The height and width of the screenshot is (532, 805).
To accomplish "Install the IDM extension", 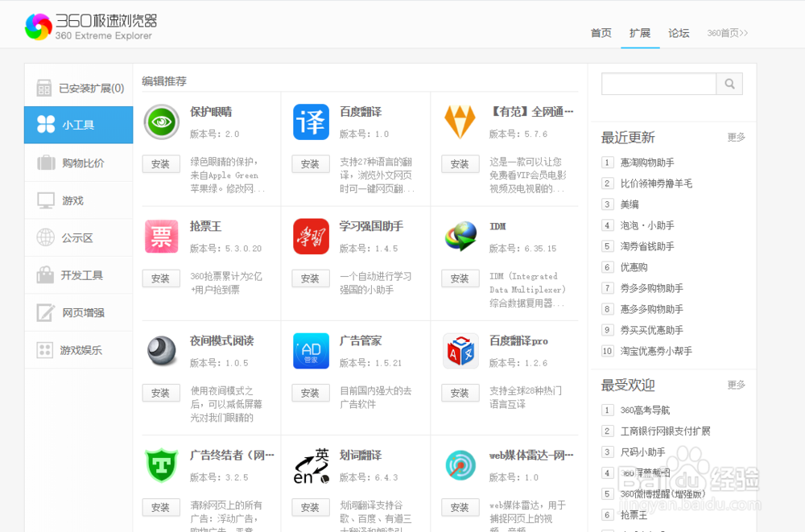I will (x=460, y=278).
